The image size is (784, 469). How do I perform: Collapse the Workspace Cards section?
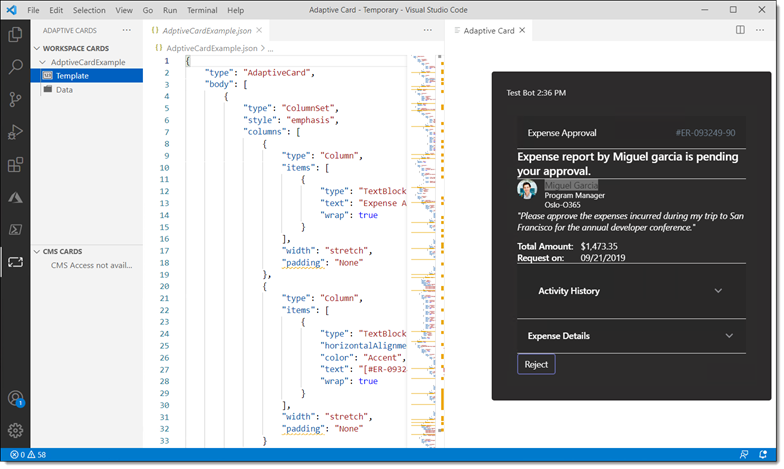tap(37, 48)
